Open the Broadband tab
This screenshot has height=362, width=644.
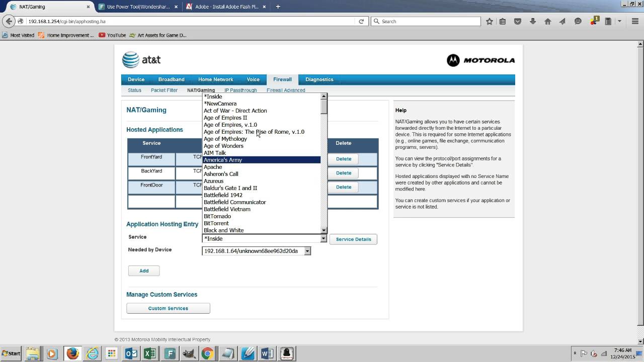pos(171,79)
